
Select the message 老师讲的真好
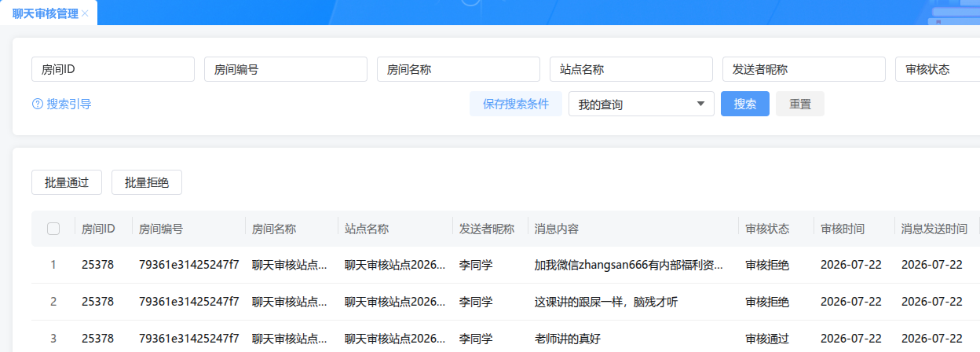[x=568, y=339]
